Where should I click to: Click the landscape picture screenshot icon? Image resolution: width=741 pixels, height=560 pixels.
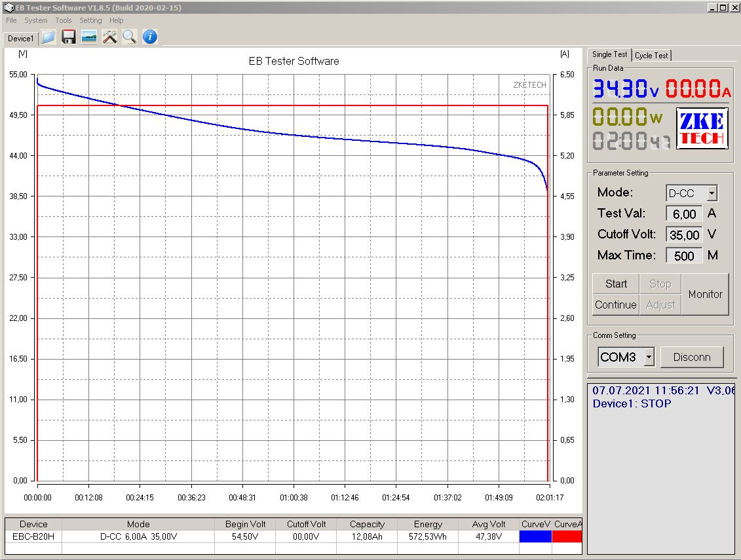(x=88, y=37)
